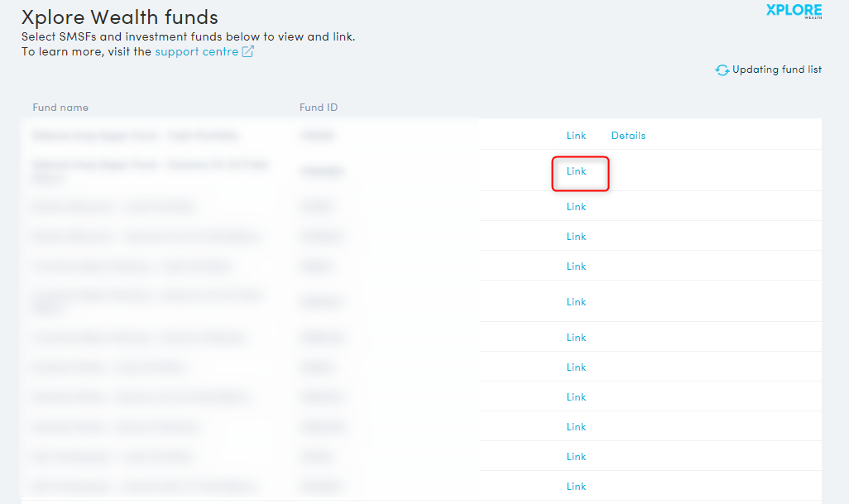Image resolution: width=849 pixels, height=504 pixels.
Task: Click the Fund name column header
Action: [x=60, y=108]
